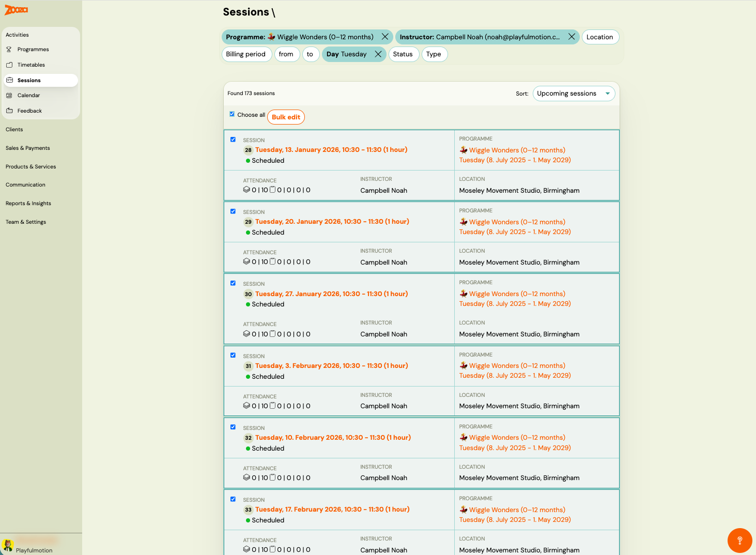Clear the Day Tuesday filter
The width and height of the screenshot is (756, 555).
tap(378, 54)
